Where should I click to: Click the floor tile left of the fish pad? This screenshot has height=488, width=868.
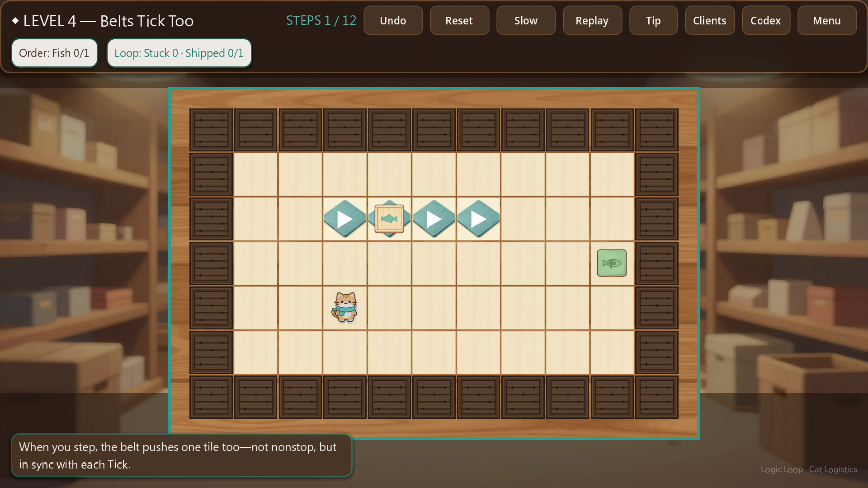tap(567, 263)
